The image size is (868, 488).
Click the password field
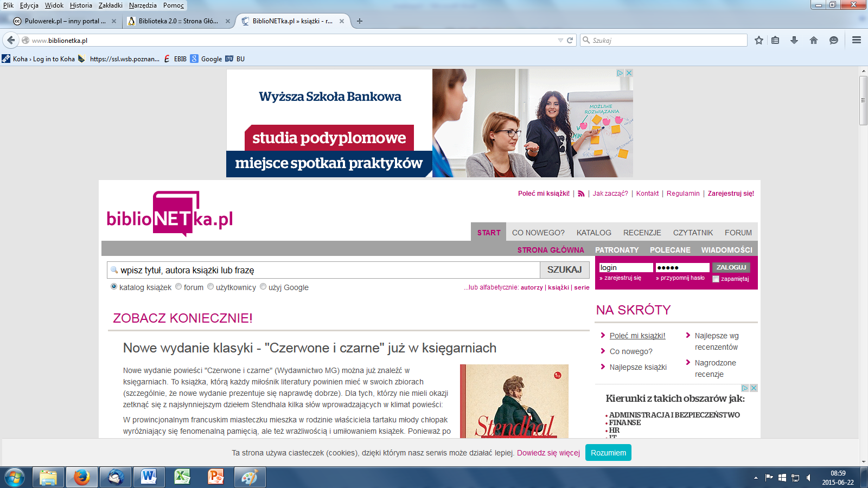[682, 267]
